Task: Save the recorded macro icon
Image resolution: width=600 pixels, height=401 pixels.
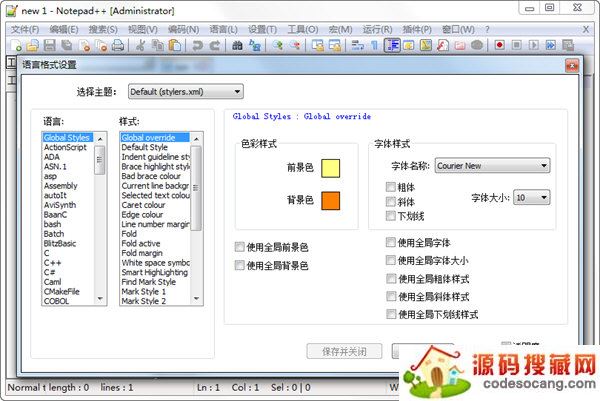Action: [x=568, y=45]
